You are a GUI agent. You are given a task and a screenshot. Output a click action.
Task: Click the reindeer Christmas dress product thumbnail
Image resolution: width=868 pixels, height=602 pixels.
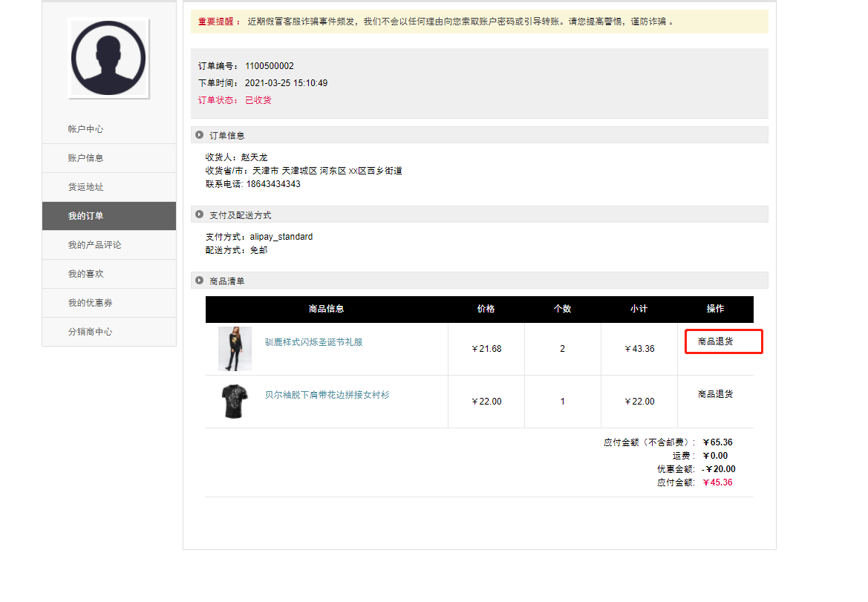[x=235, y=349]
